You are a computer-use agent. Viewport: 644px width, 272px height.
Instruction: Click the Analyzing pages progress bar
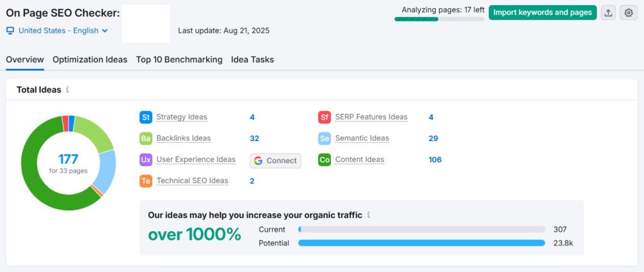439,19
